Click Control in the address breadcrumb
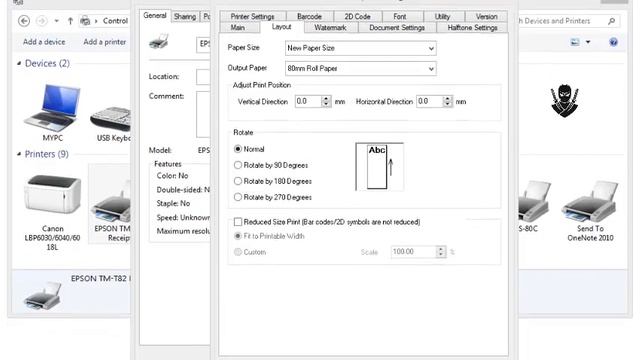Screen dimensions: 640x360 pyautogui.click(x=115, y=21)
